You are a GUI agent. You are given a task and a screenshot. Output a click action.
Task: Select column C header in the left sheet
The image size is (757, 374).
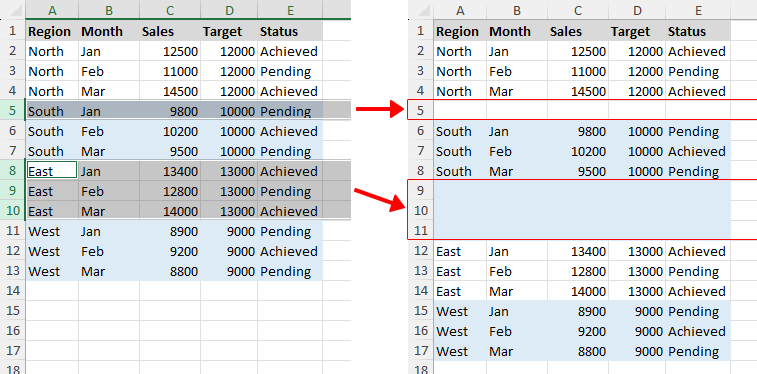(170, 10)
